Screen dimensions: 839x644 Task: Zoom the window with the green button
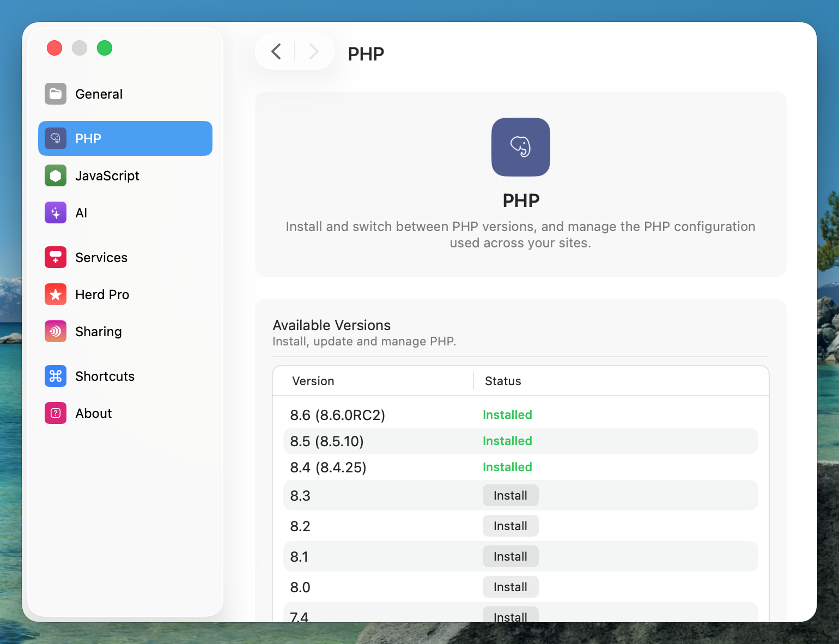(105, 48)
